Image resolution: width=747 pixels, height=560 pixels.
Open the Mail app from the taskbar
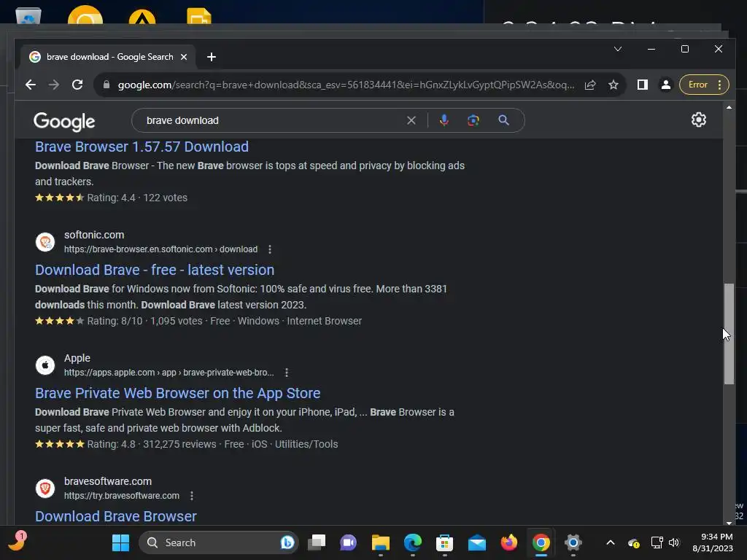[x=477, y=542]
